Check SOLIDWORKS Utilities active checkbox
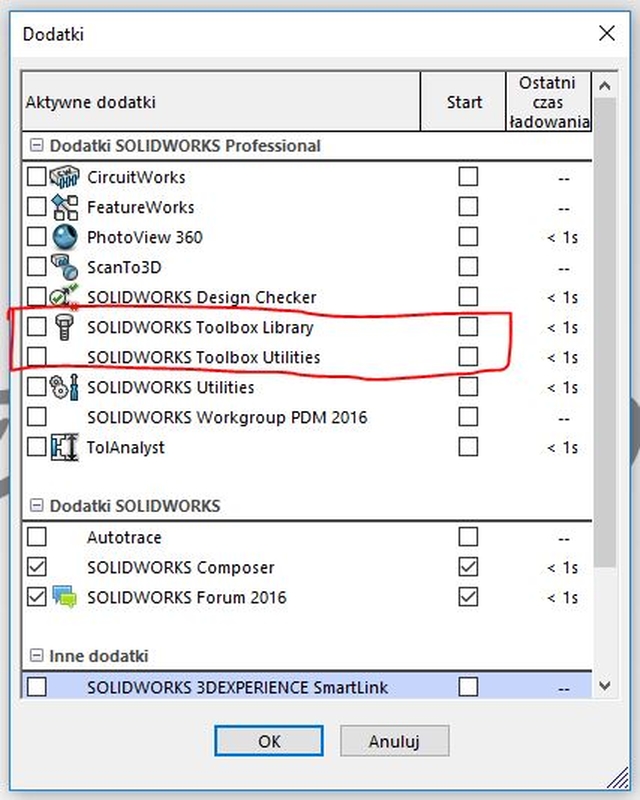Image resolution: width=640 pixels, height=800 pixels. 36,387
